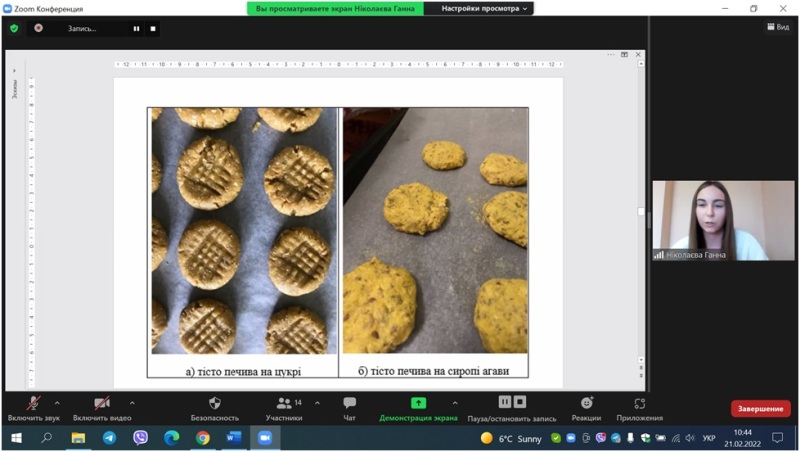The height and width of the screenshot is (452, 800).
Task: Open the Приложения apps panel
Action: (639, 409)
